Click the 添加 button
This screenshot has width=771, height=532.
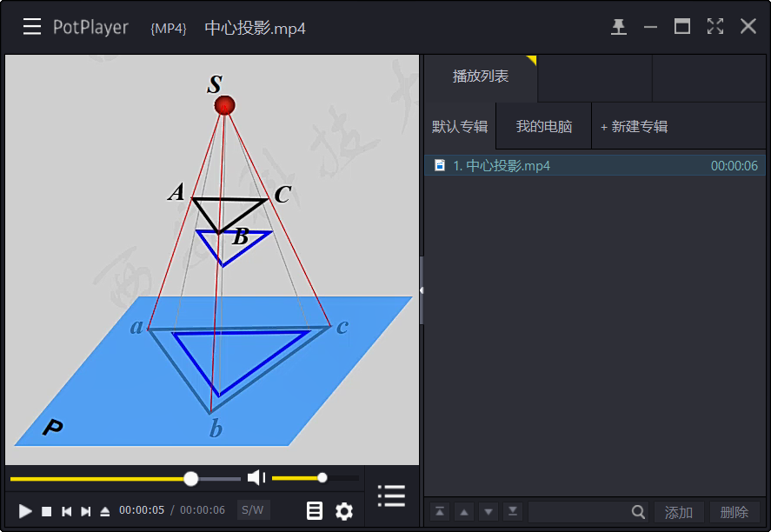[x=679, y=512]
